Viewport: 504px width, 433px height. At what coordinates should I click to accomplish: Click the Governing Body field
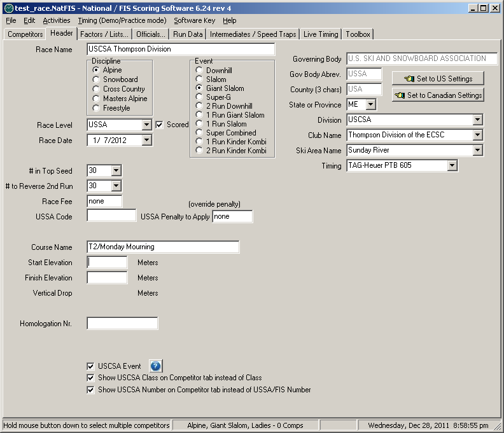422,58
